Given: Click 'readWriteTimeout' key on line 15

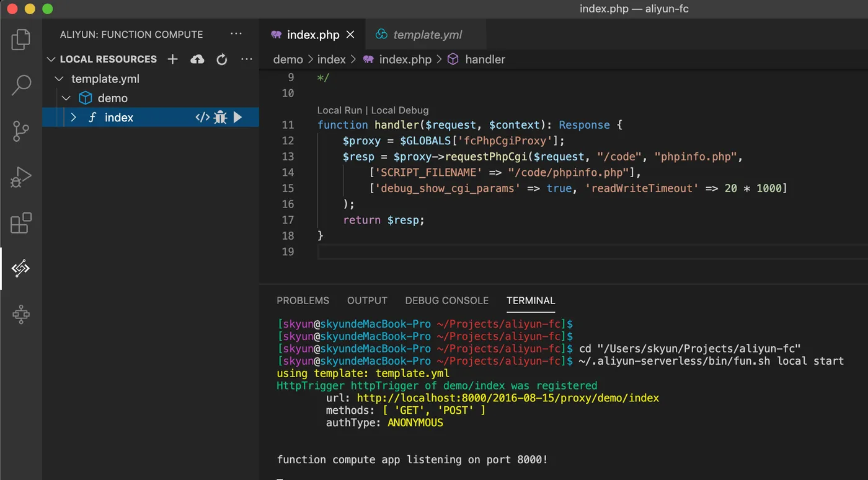Looking at the screenshot, I should coord(641,188).
